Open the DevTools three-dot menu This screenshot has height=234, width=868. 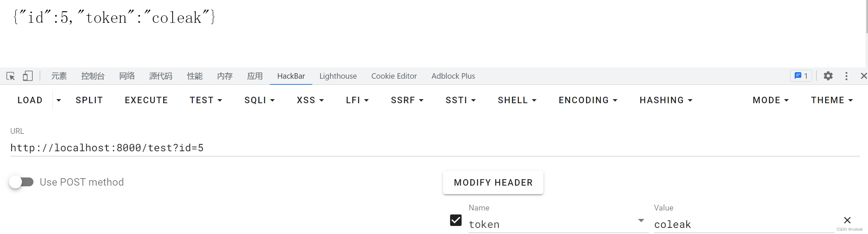(846, 76)
